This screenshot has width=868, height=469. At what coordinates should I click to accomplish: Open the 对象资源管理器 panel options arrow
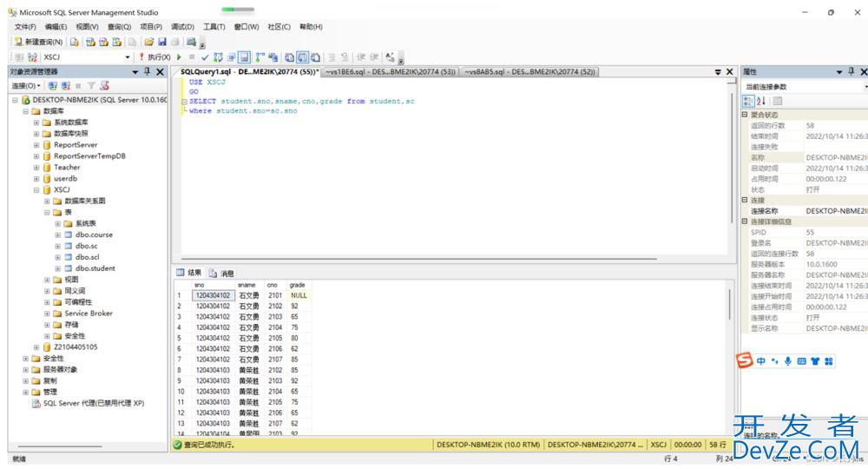click(135, 72)
